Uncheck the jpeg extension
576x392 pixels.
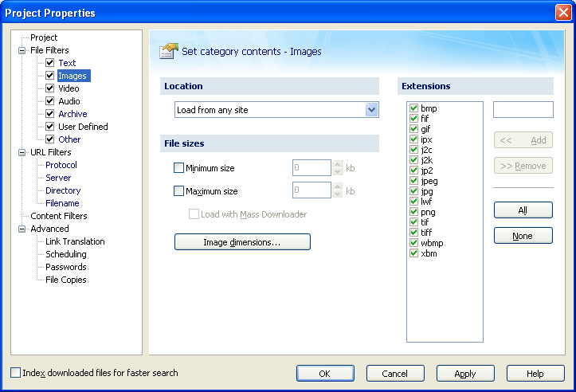pyautogui.click(x=413, y=181)
